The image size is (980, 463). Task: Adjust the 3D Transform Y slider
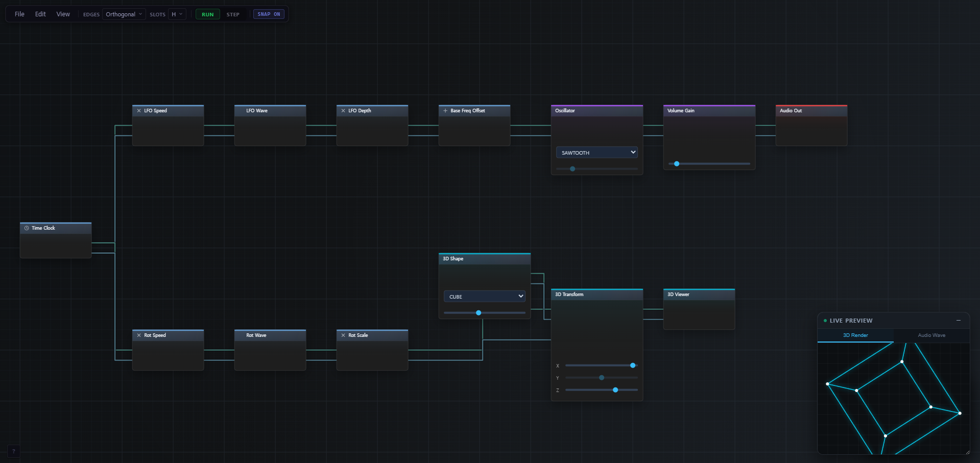[602, 378]
